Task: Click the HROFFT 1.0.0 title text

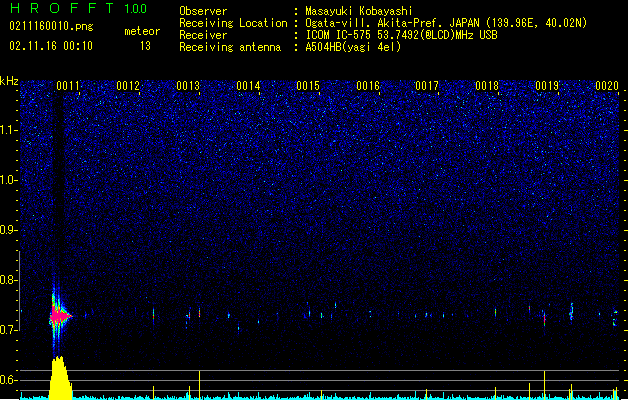Action: [x=79, y=8]
